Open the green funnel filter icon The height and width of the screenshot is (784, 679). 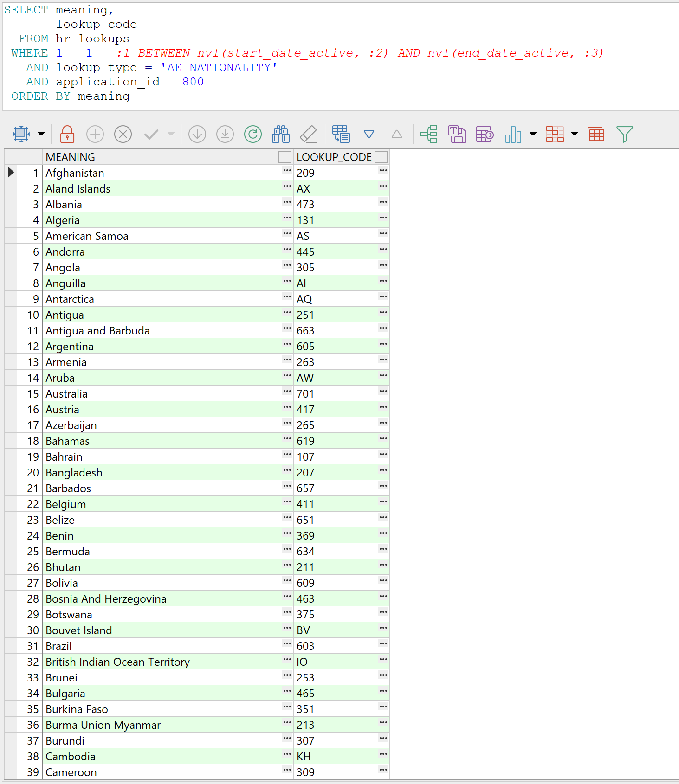pos(624,135)
